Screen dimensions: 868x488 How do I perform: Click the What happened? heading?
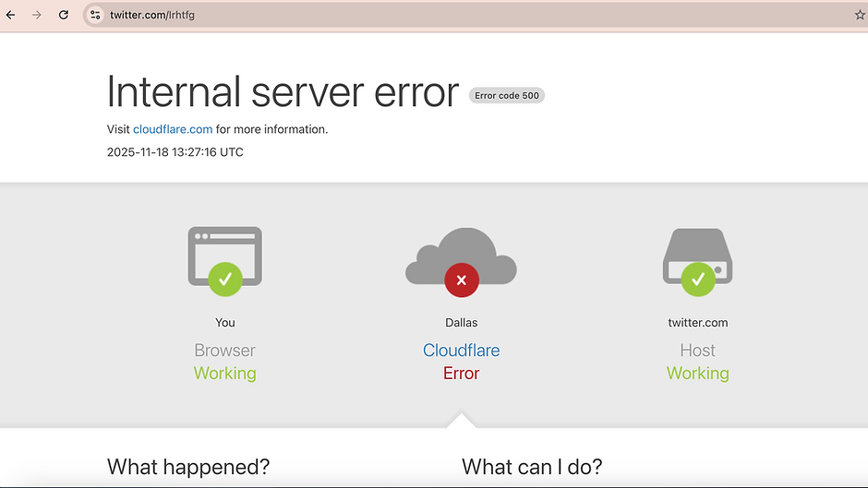(x=188, y=467)
